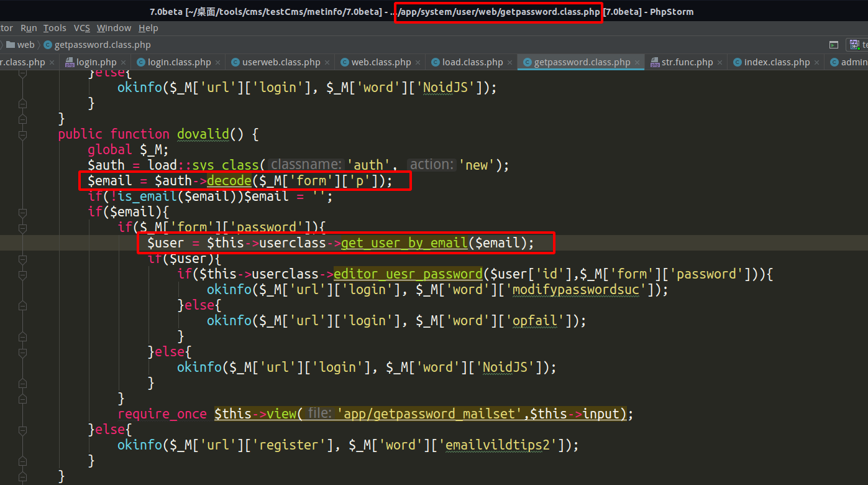Collapse the dovalid function using its gutter fold marker
Image resolution: width=868 pixels, height=485 pixels.
22,134
